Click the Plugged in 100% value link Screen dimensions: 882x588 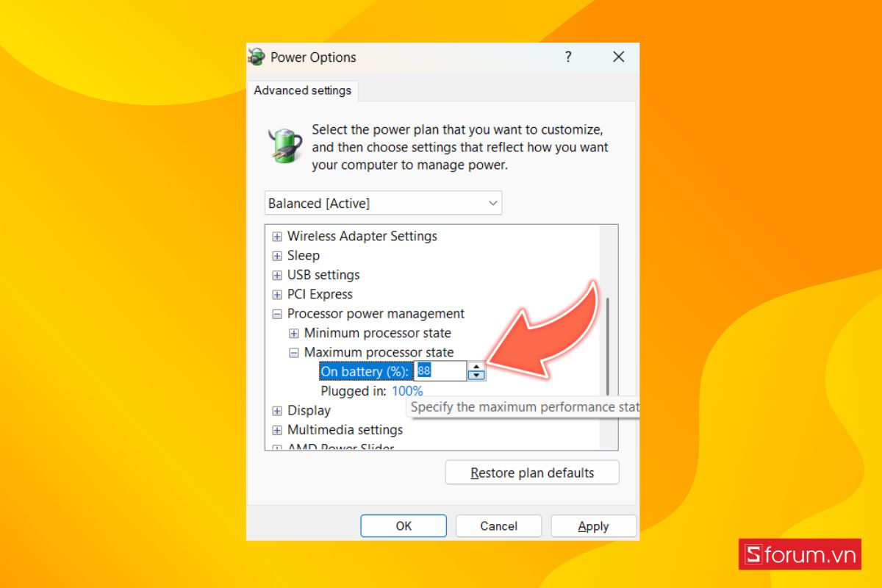tap(407, 391)
